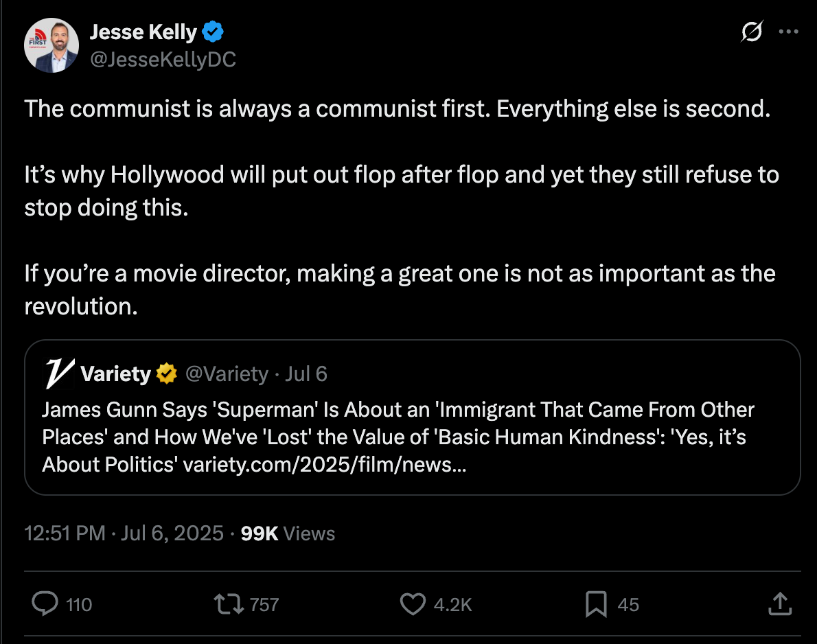Click the 757 reposts counter
The image size is (817, 644).
(265, 604)
